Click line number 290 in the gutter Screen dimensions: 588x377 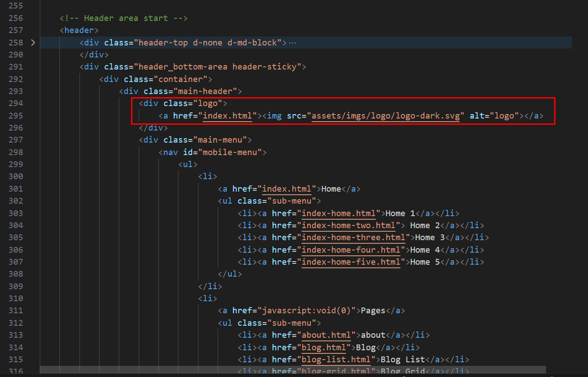[x=16, y=55]
